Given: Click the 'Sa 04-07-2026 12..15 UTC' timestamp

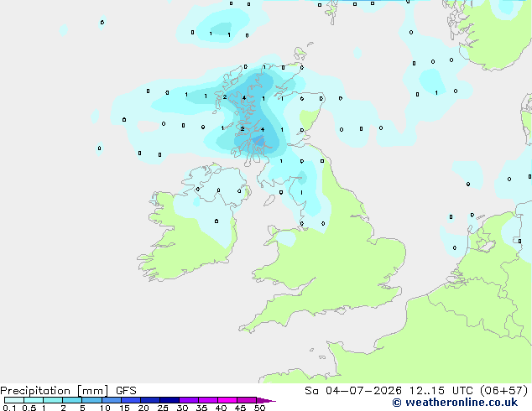Looking at the screenshot, I should pyautogui.click(x=390, y=391).
